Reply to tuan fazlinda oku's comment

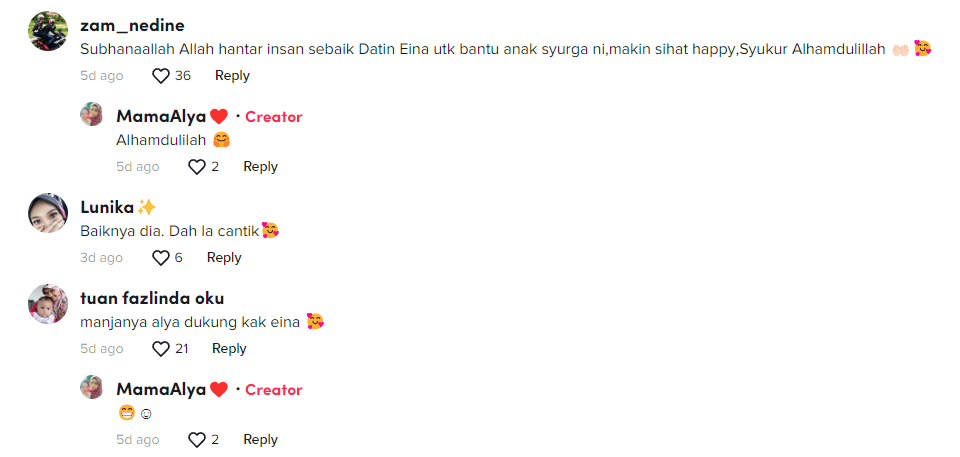[229, 349]
